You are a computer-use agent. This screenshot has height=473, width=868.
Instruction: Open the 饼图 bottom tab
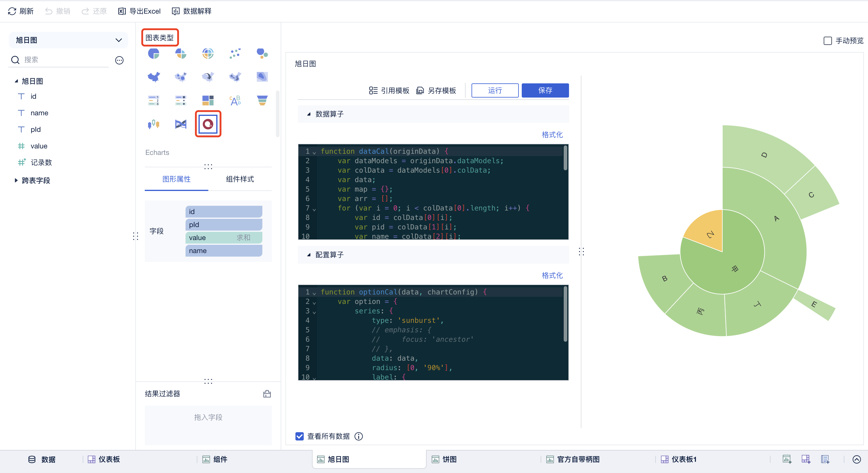(x=449, y=459)
